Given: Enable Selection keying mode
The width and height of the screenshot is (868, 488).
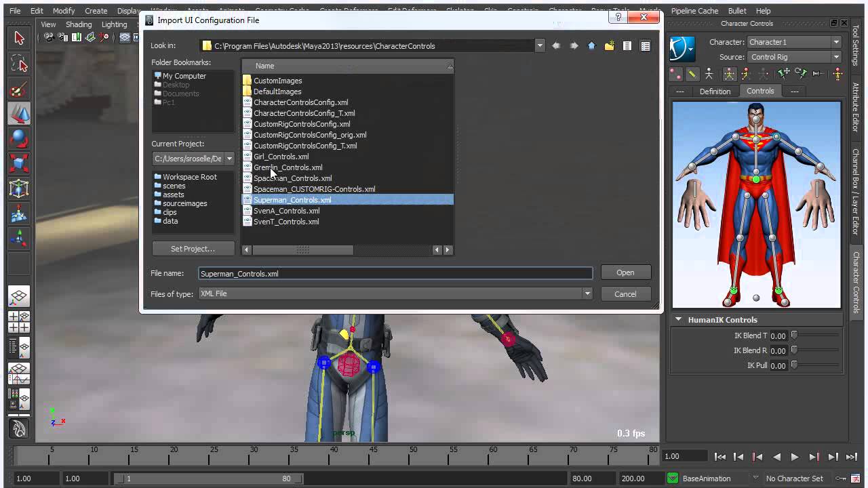Looking at the screenshot, I should (762, 73).
